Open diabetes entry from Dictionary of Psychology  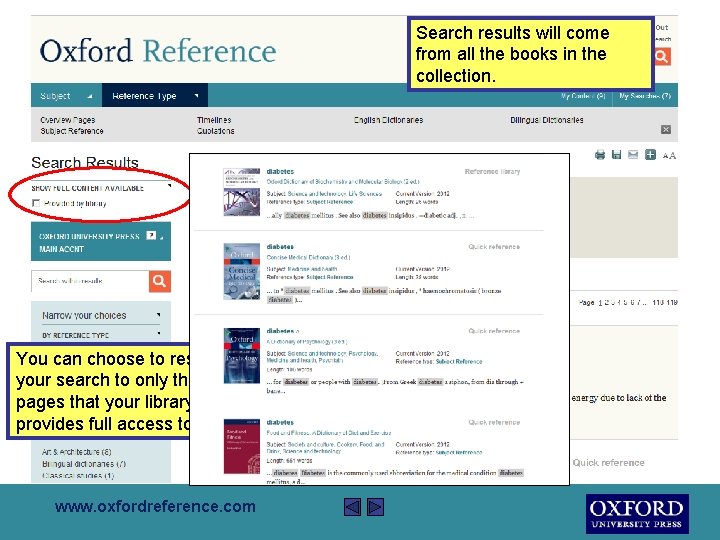282,331
